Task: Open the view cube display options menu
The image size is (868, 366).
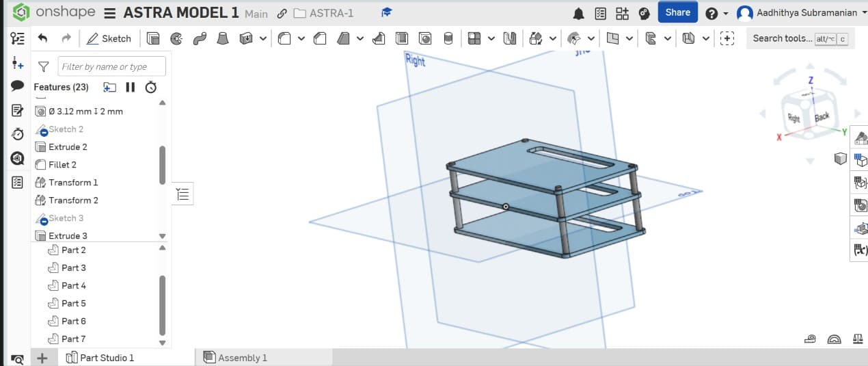Action: (x=841, y=159)
